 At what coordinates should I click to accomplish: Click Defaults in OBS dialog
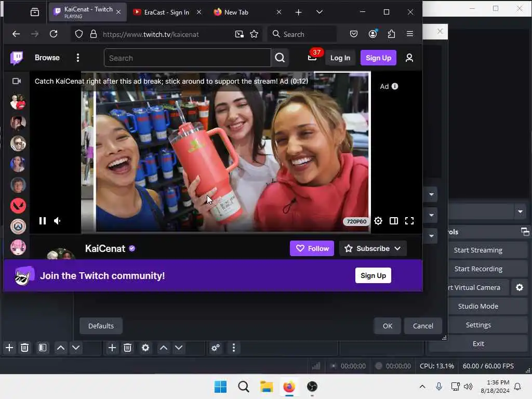[101, 326]
